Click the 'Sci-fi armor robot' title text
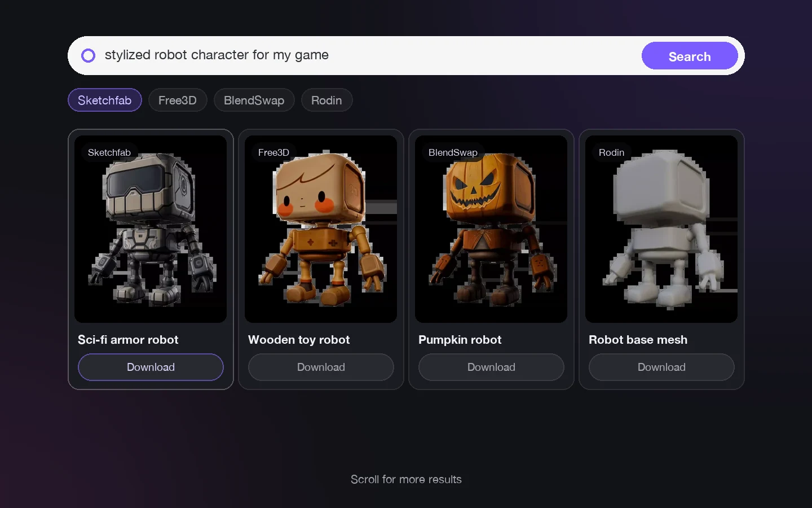 click(128, 340)
